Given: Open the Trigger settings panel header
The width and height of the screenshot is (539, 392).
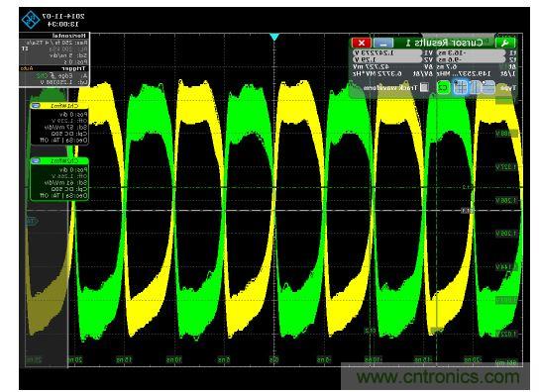Looking at the screenshot, I should tap(54, 68).
